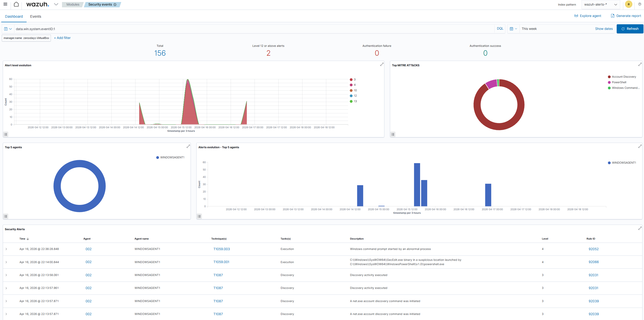This screenshot has height=320, width=644.
Task: Expand the Alert level evolution panel
Action: (382, 65)
